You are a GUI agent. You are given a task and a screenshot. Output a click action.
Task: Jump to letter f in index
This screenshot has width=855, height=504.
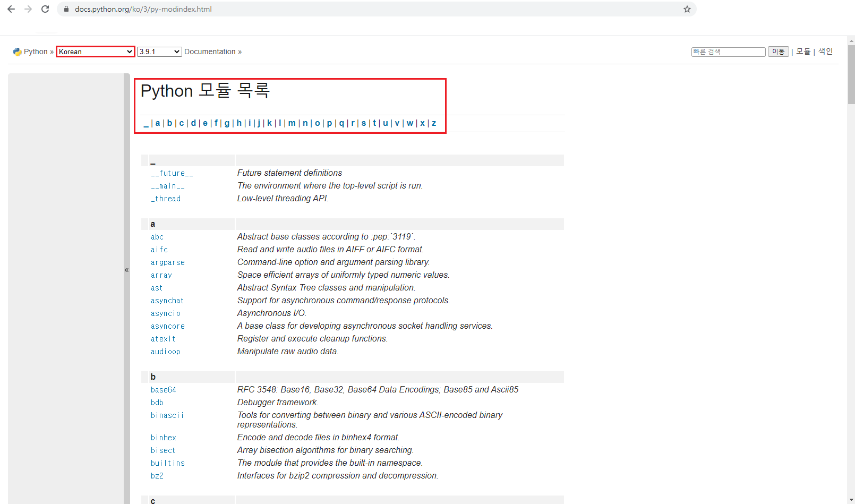coord(216,123)
